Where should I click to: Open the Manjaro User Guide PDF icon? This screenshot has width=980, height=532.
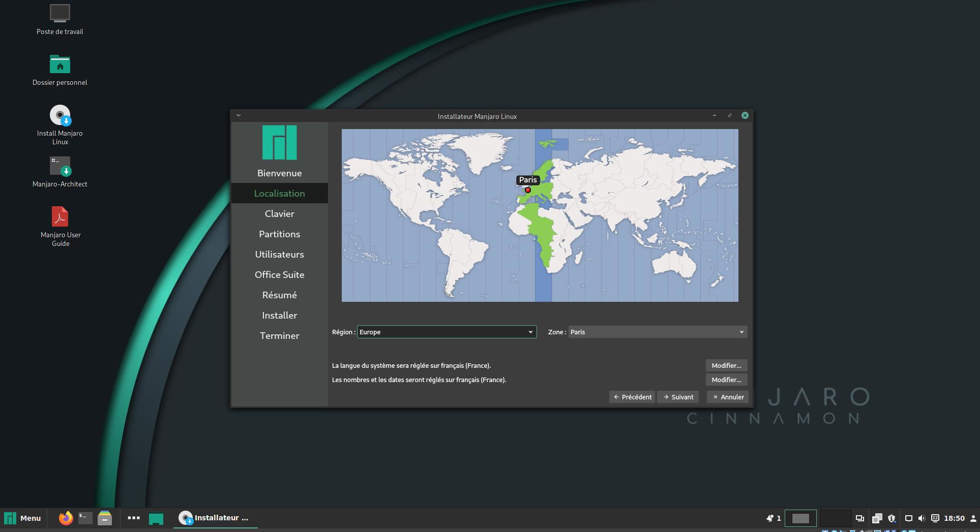tap(60, 227)
